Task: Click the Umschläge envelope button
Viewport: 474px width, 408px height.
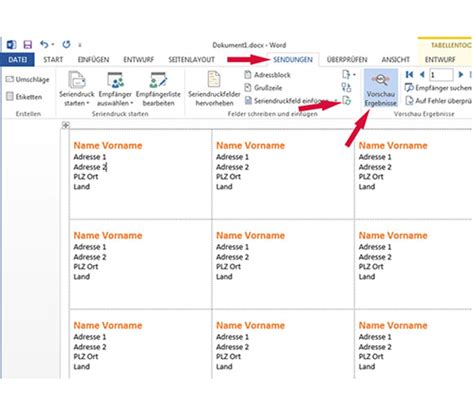Action: pos(28,79)
